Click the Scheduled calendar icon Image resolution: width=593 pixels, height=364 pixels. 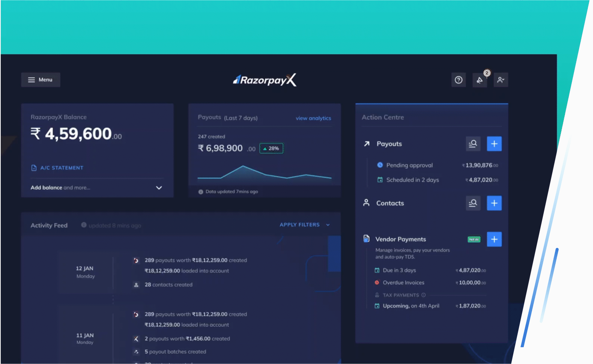click(380, 180)
